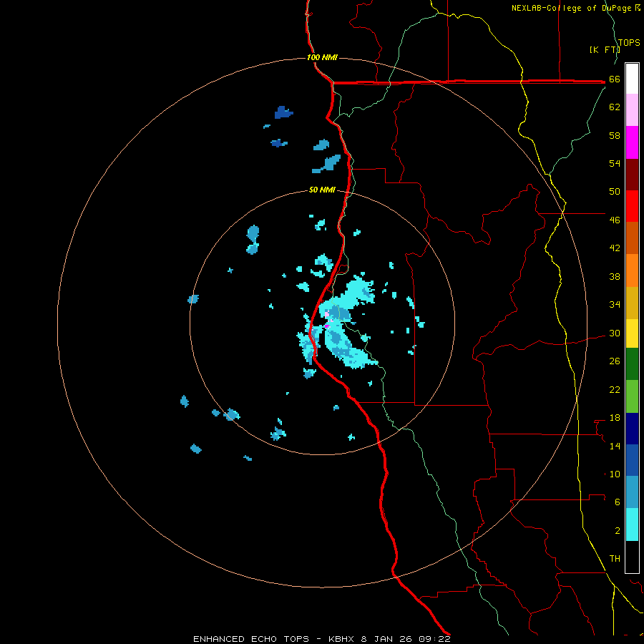Click the legend value 50
The height and width of the screenshot is (644, 644).
(615, 191)
